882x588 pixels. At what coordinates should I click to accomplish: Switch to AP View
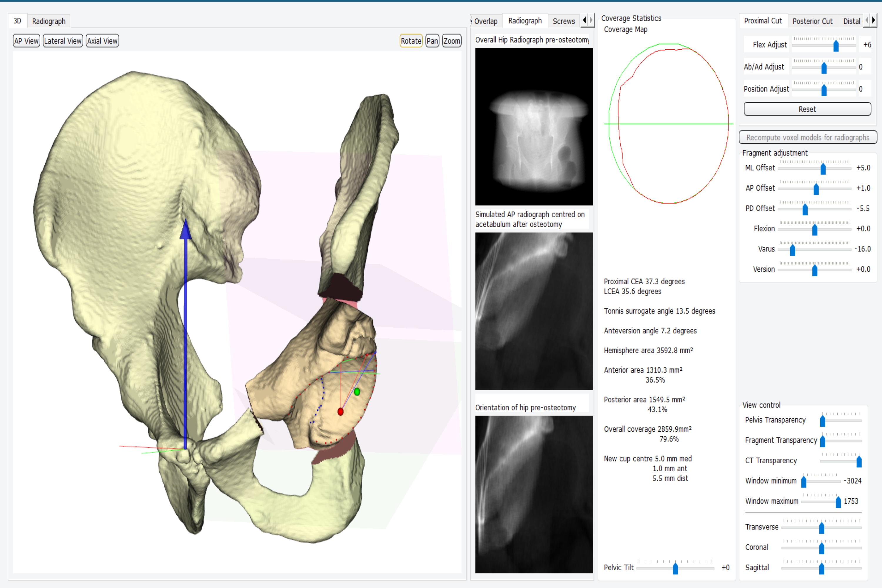tap(26, 41)
